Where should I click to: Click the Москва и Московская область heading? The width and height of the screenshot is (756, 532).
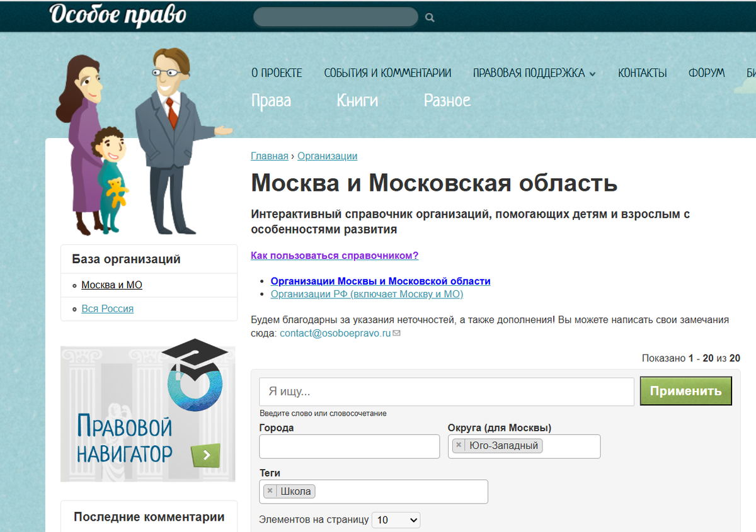click(434, 184)
